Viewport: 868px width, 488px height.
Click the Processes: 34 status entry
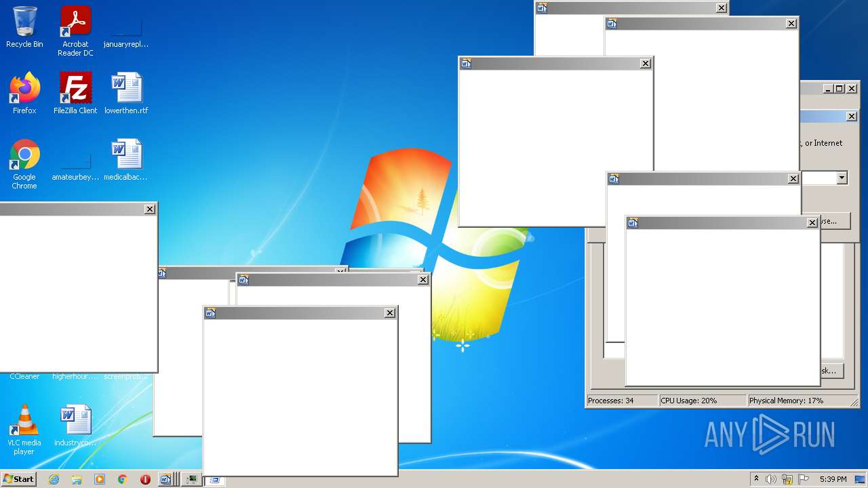coord(622,401)
